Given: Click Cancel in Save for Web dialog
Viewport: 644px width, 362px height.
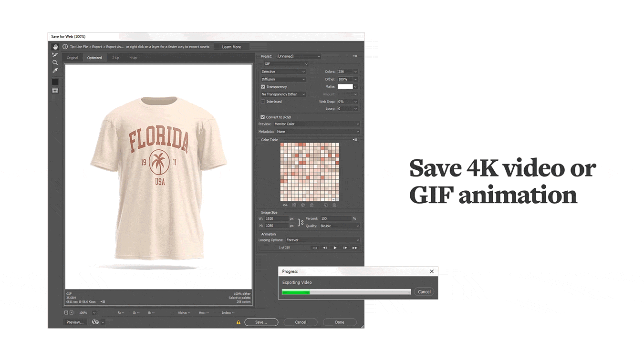Looking at the screenshot, I should pyautogui.click(x=301, y=322).
